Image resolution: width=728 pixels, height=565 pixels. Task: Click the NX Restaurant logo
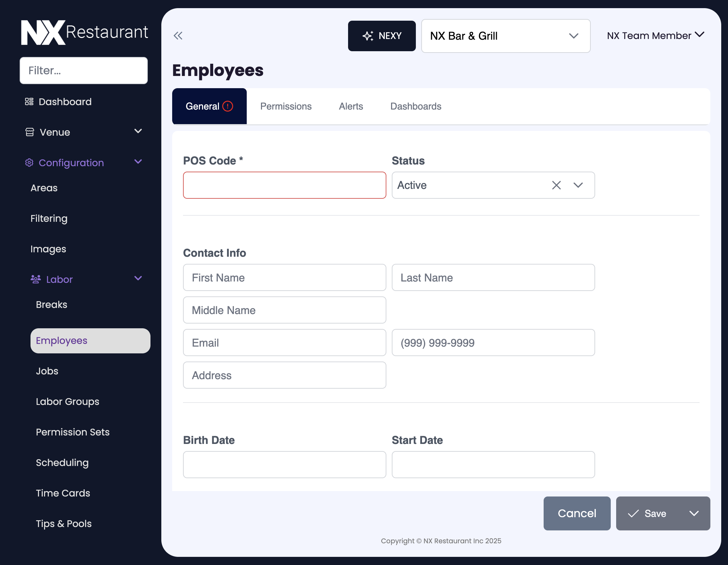(83, 33)
